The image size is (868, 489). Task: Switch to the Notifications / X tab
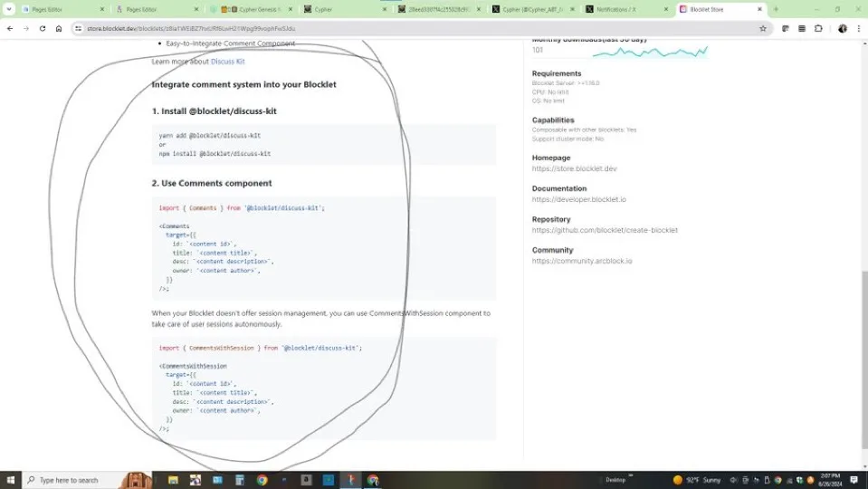coord(628,9)
